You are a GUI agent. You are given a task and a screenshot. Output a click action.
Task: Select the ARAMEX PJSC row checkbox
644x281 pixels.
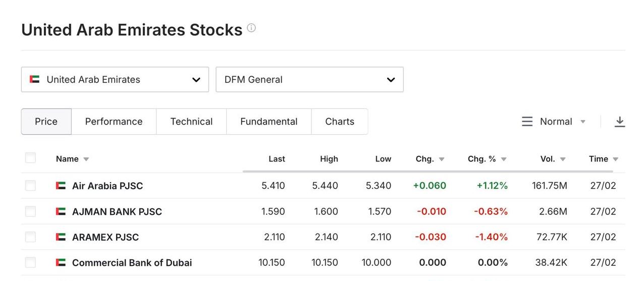30,237
